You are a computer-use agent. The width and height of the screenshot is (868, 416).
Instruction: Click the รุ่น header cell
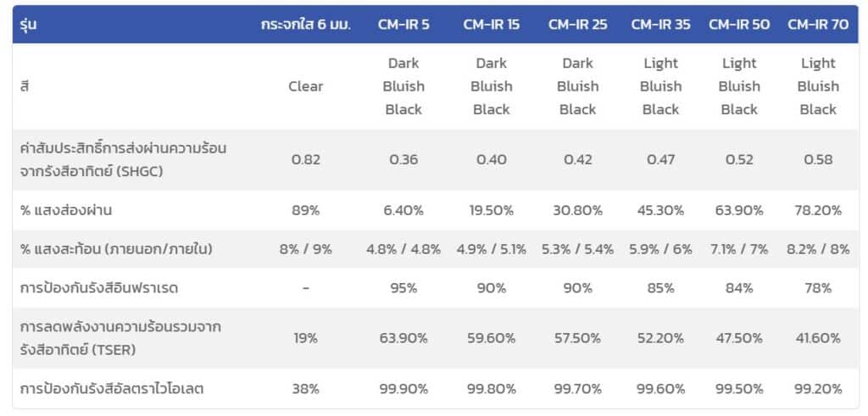pyautogui.click(x=31, y=25)
